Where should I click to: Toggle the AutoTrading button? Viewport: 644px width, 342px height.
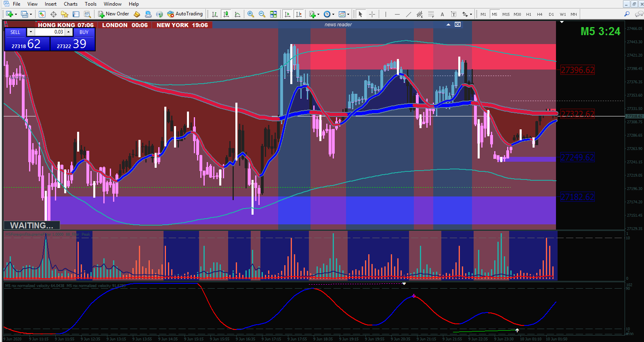point(185,14)
